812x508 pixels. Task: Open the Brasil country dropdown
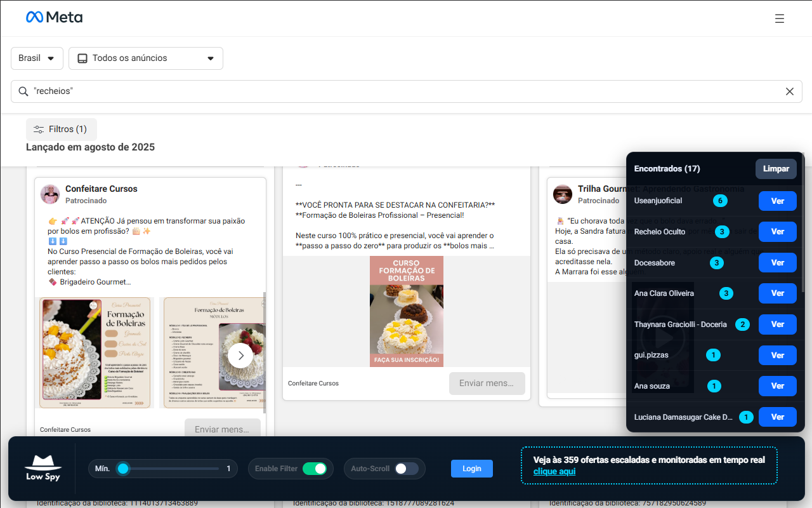(37, 58)
